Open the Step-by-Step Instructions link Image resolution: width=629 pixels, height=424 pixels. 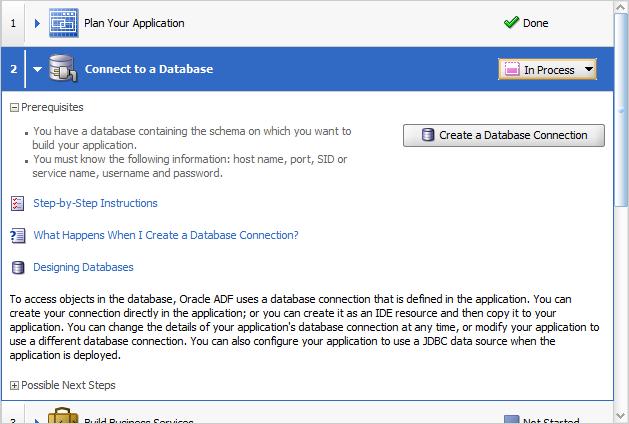point(95,203)
